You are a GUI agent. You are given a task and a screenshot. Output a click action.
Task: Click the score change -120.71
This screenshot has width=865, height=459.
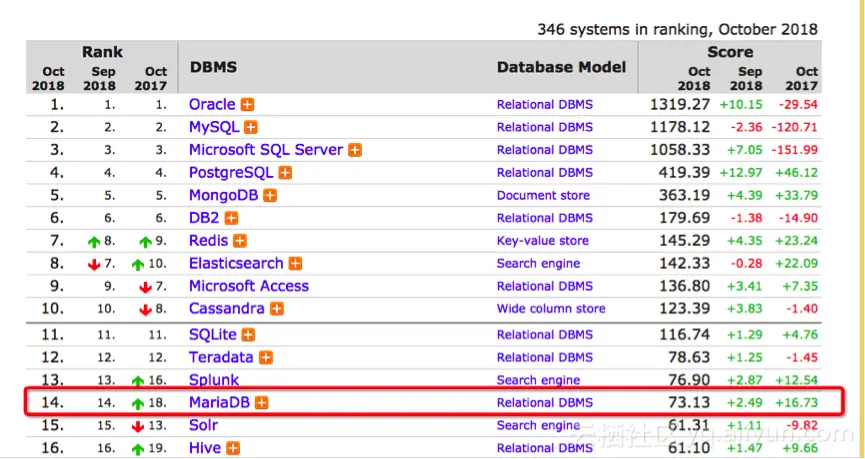(x=794, y=127)
